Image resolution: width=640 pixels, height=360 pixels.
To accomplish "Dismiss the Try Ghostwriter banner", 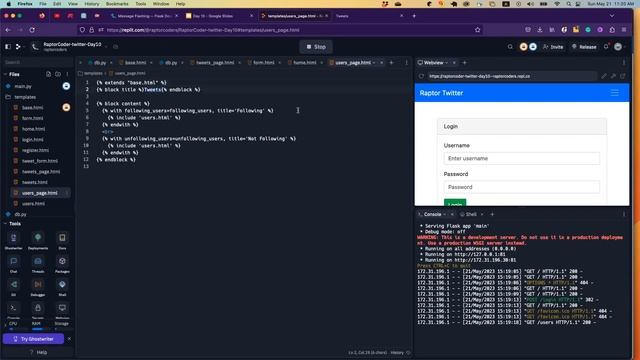I will [x=69, y=339].
